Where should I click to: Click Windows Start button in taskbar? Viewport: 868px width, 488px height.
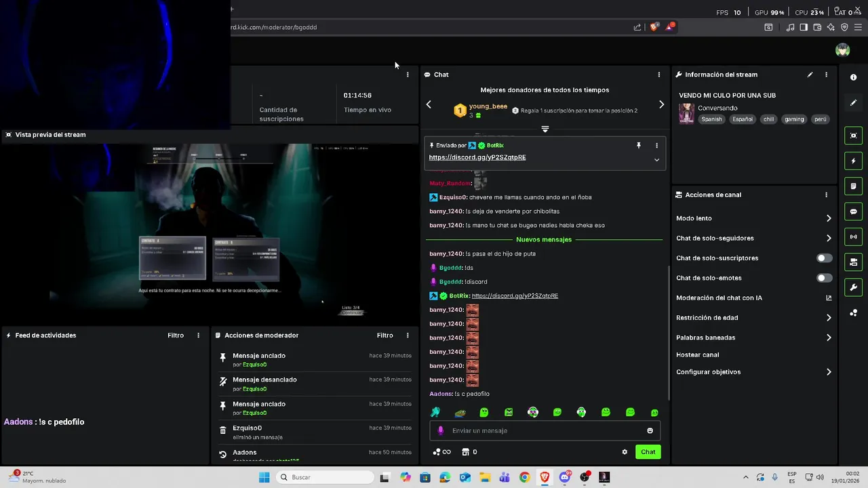tap(264, 477)
